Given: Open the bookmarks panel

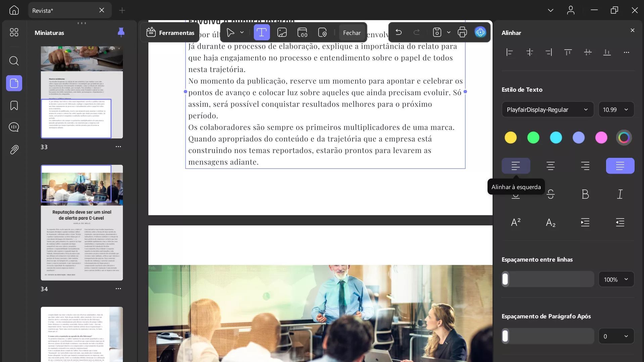Looking at the screenshot, I should click(x=14, y=105).
